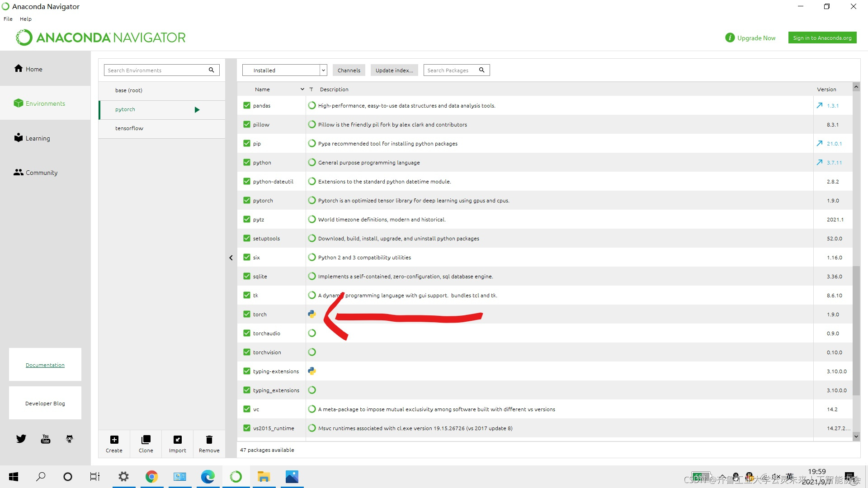Toggle the sqlite package checkbox
This screenshot has height=488, width=868.
click(247, 276)
